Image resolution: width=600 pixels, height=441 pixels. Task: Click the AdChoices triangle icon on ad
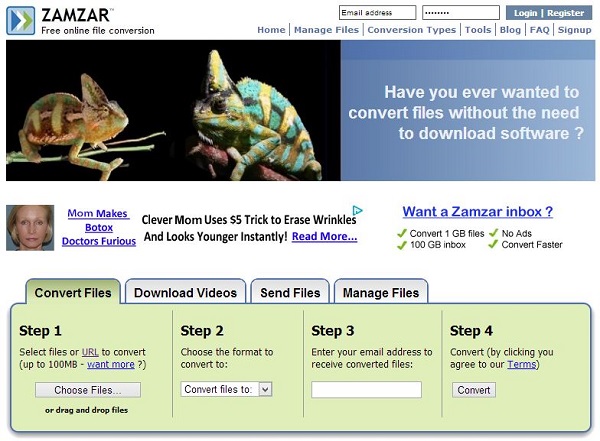357,210
